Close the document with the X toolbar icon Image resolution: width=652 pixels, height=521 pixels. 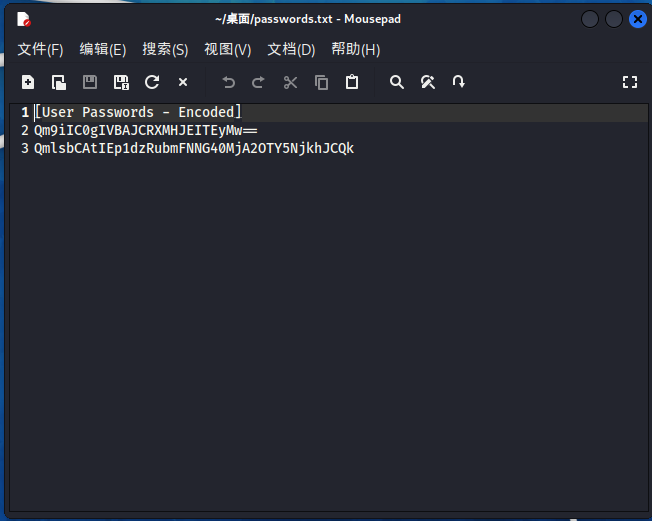183,82
